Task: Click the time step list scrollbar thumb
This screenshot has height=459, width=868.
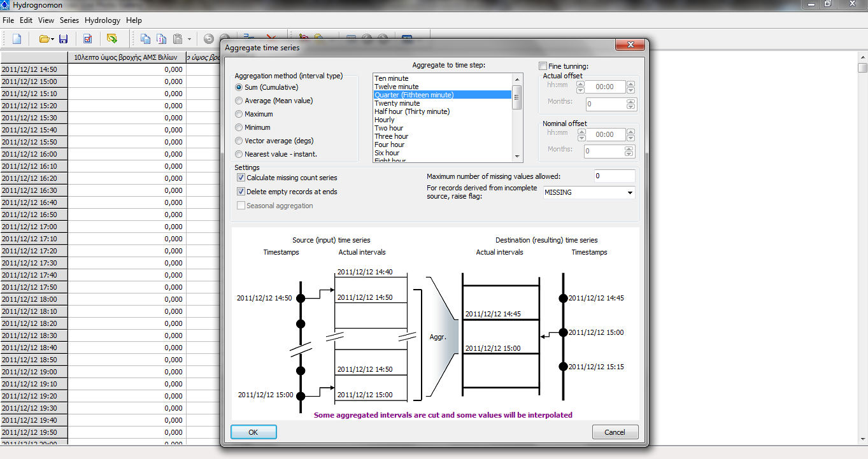Action: 516,97
